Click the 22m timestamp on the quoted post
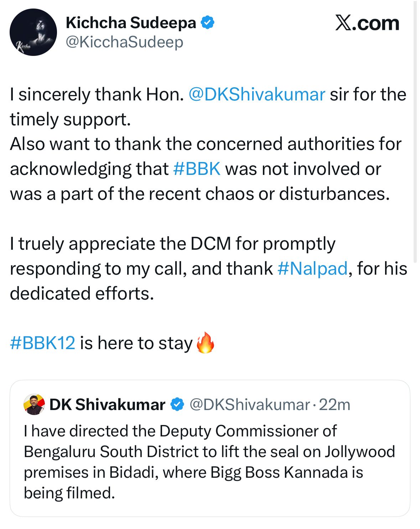This screenshot has height=529, width=420. [335, 405]
